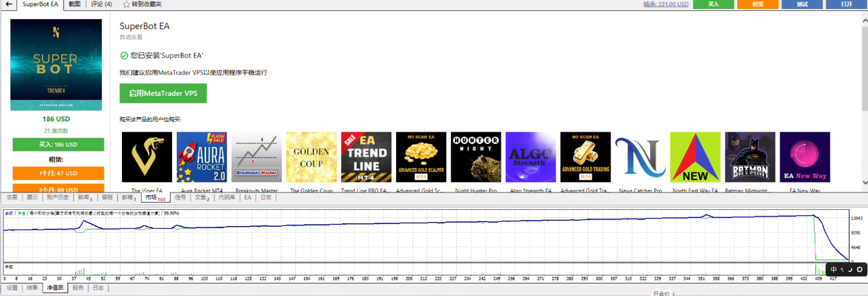The image size is (868, 296).
Task: Open the input method settings gear
Action: click(x=860, y=269)
